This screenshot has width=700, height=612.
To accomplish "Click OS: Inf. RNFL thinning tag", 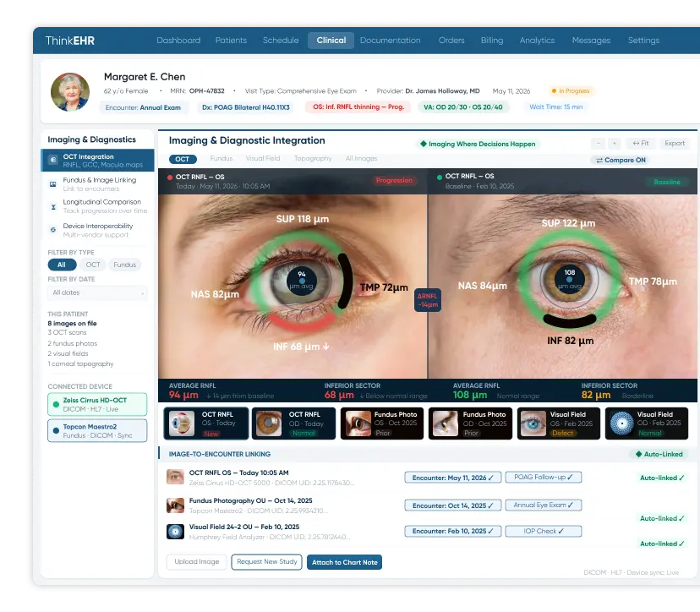I will point(358,107).
